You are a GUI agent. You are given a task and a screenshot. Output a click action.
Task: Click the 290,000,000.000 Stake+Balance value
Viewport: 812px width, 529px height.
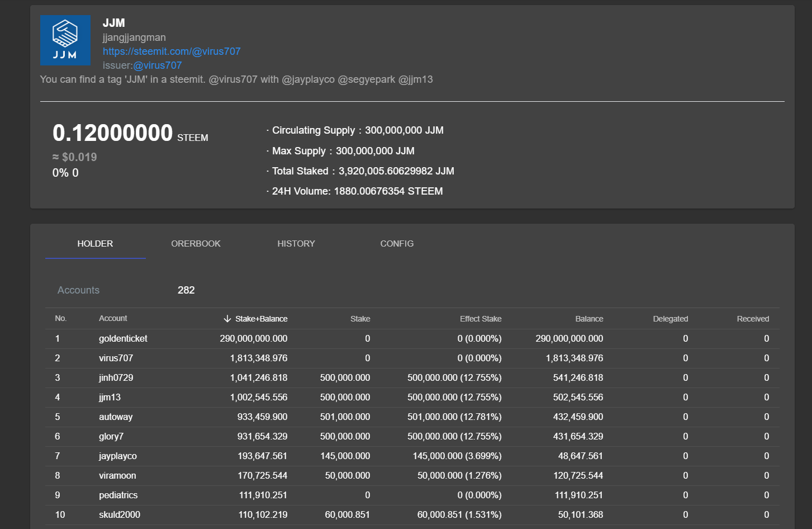coord(254,339)
